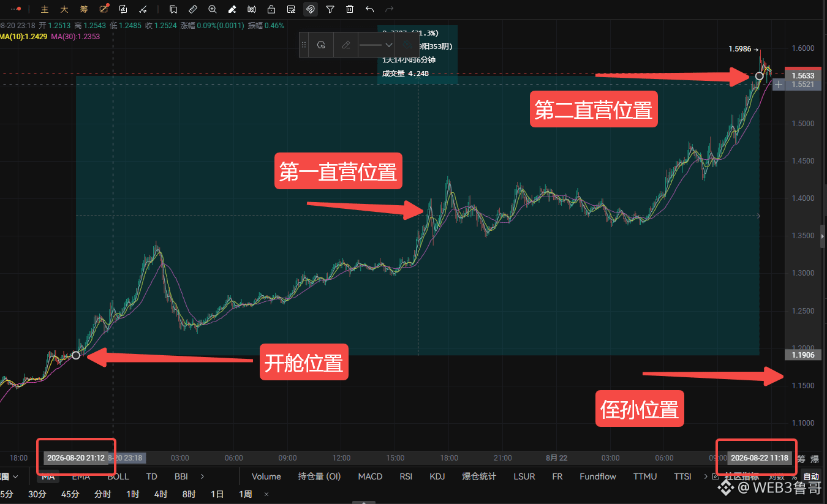The image size is (827, 504).
Task: Click the 大 (large orders) toolbar icon
Action: click(x=64, y=9)
